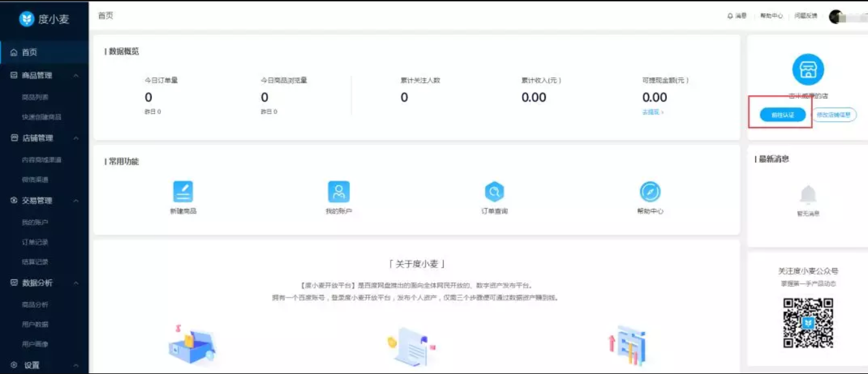Click the 订单查询 shortcut icon

coord(494,192)
